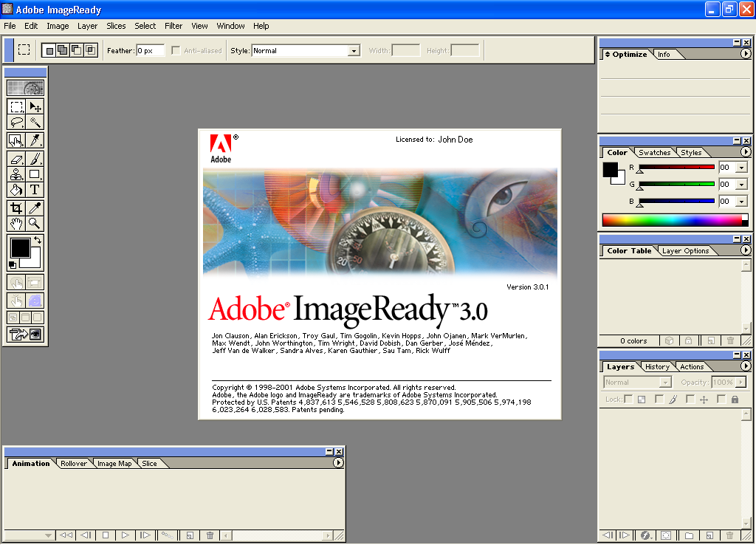The image size is (756, 545).
Task: Select the Hand tool
Action: pos(16,223)
